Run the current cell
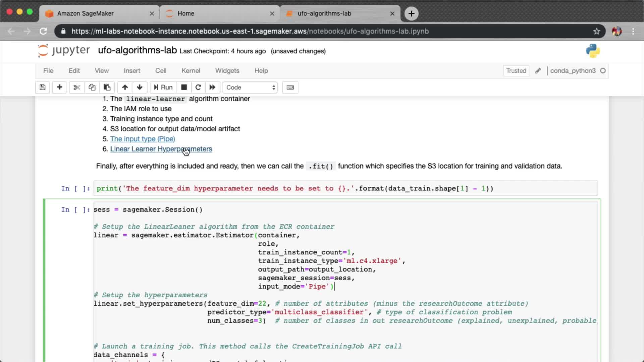This screenshot has height=362, width=644. click(163, 87)
